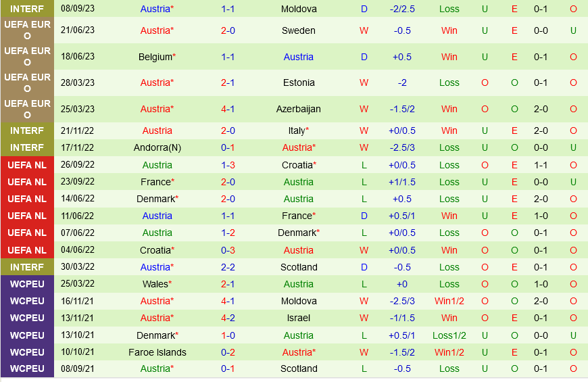Open the Sweden team link
588x382 pixels.
pos(299,30)
